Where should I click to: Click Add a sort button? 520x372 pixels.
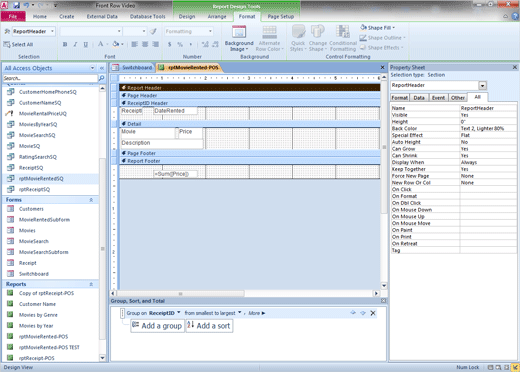pyautogui.click(x=209, y=326)
